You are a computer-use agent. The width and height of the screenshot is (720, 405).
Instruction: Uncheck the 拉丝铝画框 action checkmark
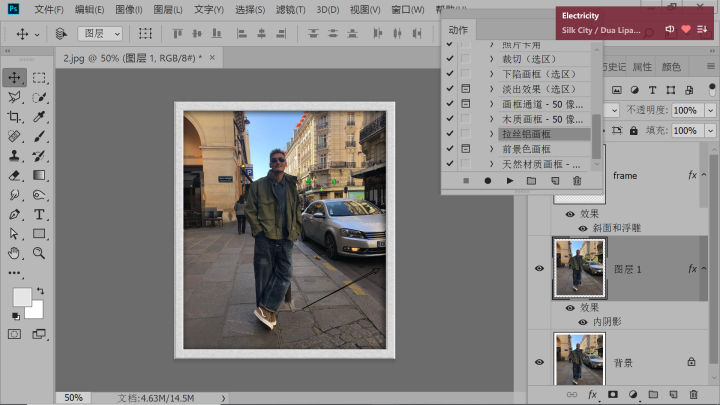(x=450, y=133)
